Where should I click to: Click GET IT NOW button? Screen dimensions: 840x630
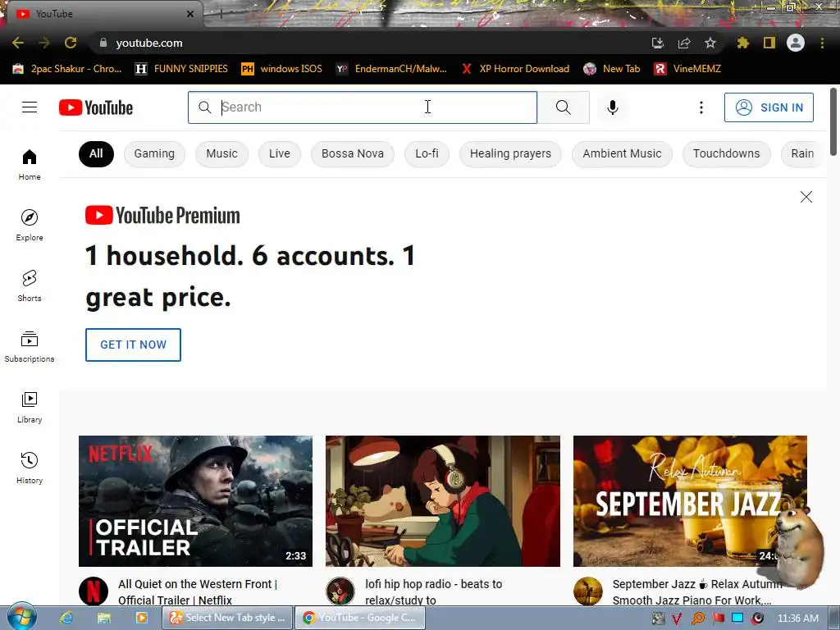pos(133,345)
